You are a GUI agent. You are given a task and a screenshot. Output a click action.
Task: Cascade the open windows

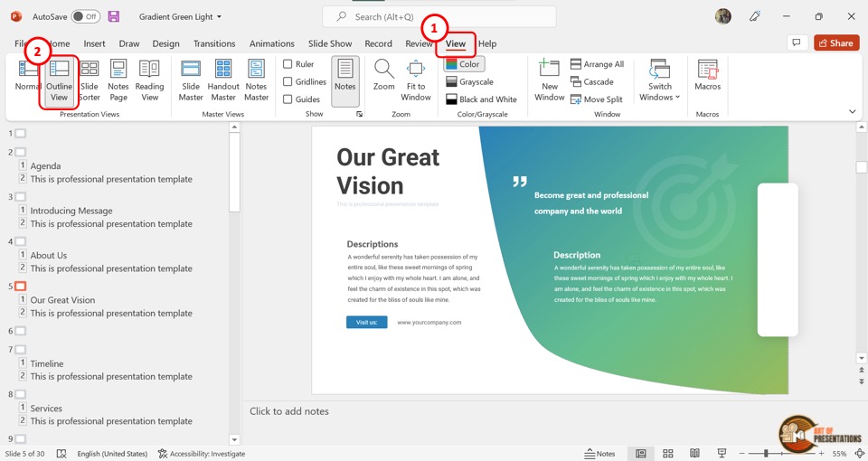[591, 82]
